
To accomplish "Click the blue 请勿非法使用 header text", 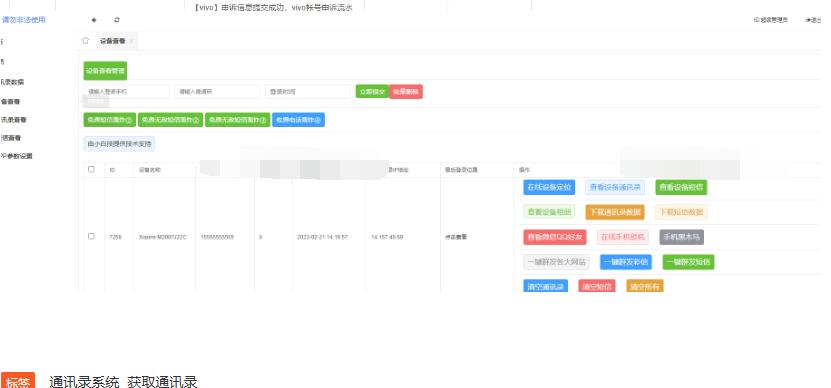I will coord(23,20).
